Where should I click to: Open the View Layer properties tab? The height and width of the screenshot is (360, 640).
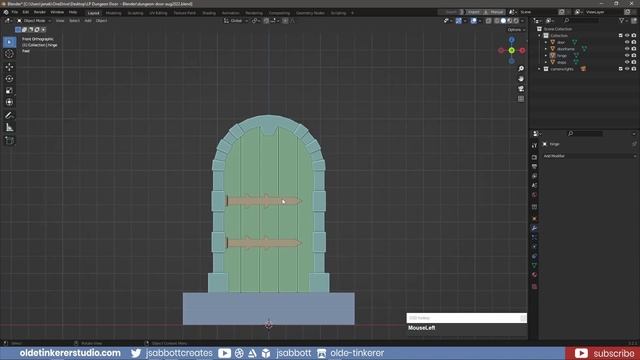pos(534,176)
